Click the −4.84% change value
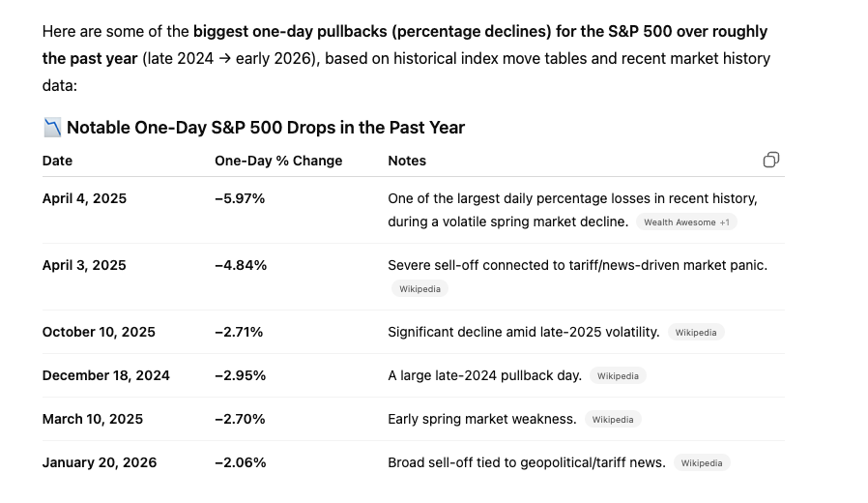 (241, 265)
